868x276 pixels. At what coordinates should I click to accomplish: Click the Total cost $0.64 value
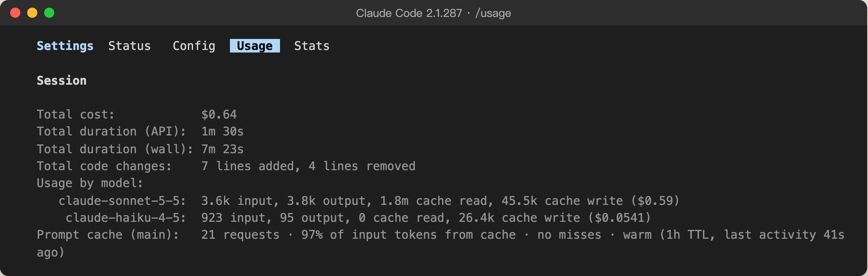219,114
